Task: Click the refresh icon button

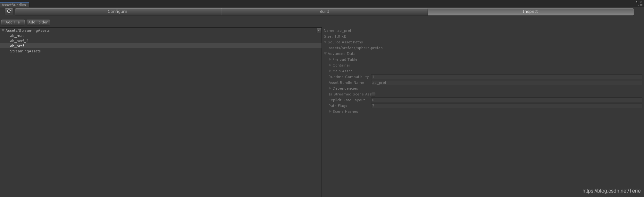Action: click(x=9, y=12)
